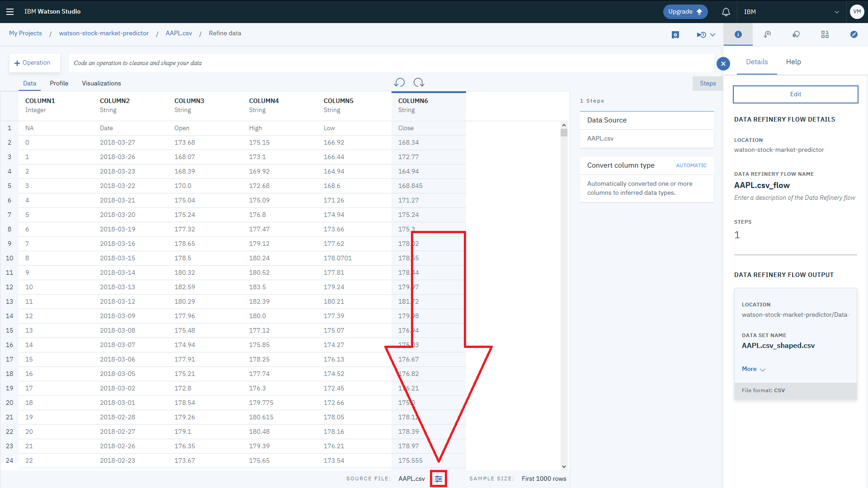The width and height of the screenshot is (868, 488).
Task: Open the Help tab
Action: click(793, 62)
